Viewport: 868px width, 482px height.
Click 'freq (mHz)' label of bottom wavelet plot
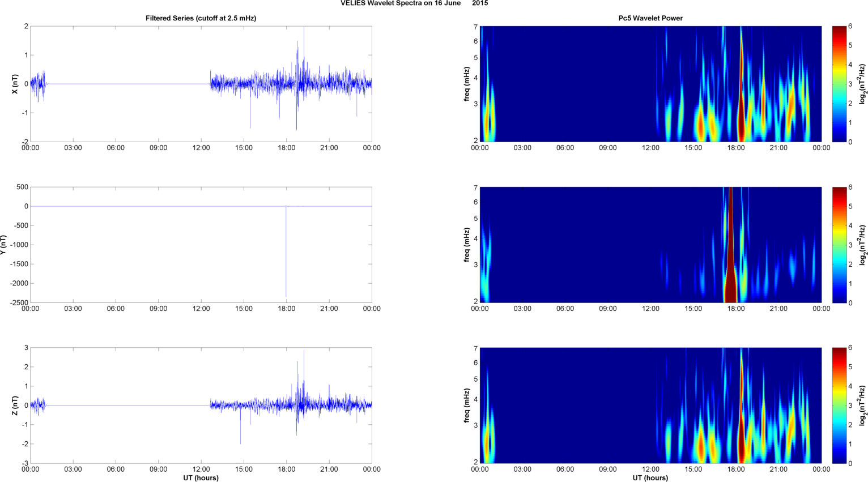pos(467,406)
